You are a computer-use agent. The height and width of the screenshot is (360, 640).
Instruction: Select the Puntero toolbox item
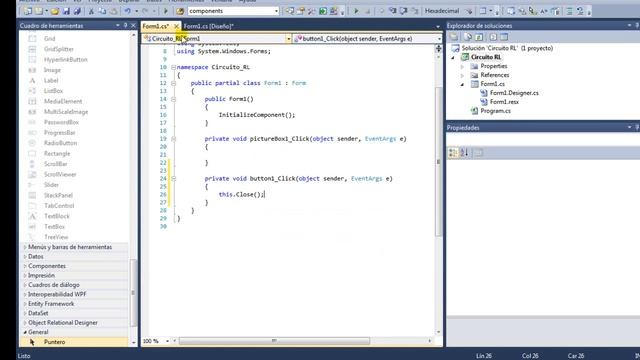click(x=74, y=342)
